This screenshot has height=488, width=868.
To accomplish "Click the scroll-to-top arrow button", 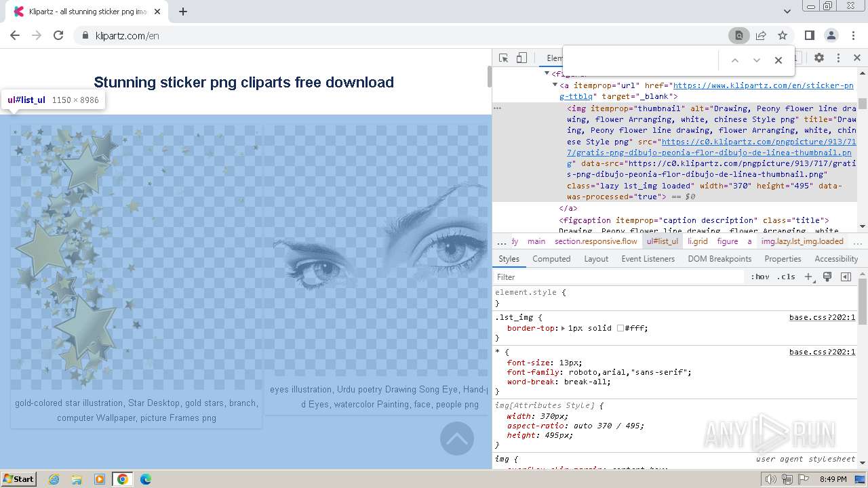I will [x=457, y=439].
